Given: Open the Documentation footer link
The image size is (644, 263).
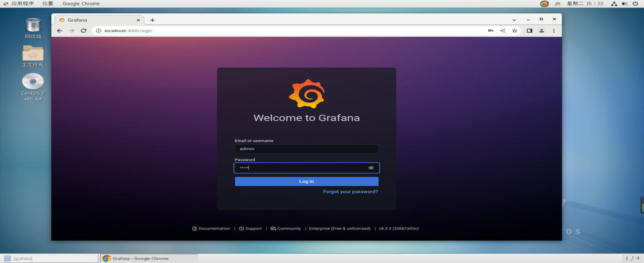Looking at the screenshot, I should [x=211, y=228].
